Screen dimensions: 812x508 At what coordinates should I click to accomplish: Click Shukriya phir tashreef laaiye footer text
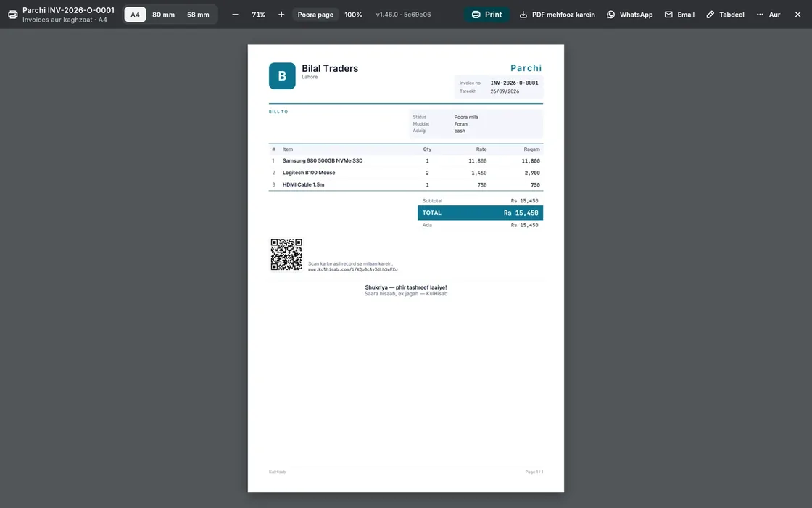click(406, 287)
